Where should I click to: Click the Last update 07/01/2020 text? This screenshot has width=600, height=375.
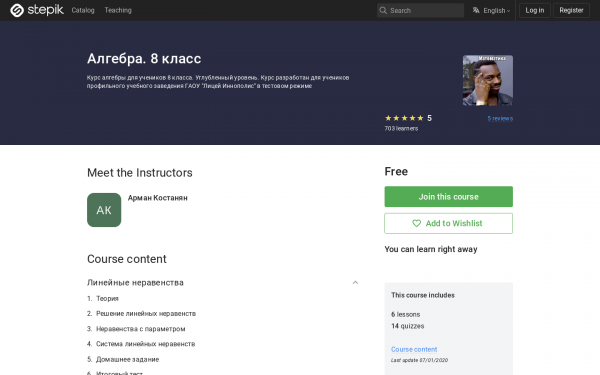click(x=419, y=360)
